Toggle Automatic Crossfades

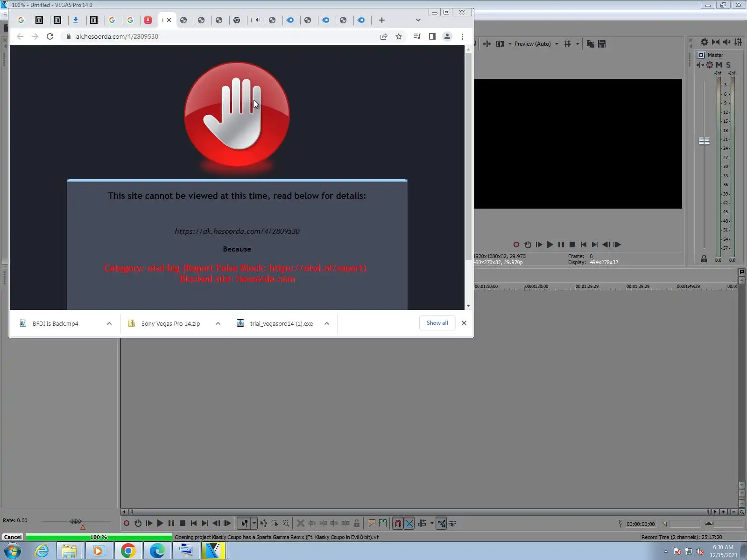[x=409, y=524]
